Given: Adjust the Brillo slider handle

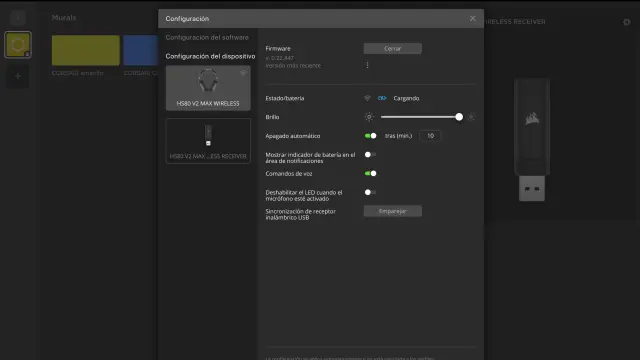Looking at the screenshot, I should pyautogui.click(x=459, y=117).
